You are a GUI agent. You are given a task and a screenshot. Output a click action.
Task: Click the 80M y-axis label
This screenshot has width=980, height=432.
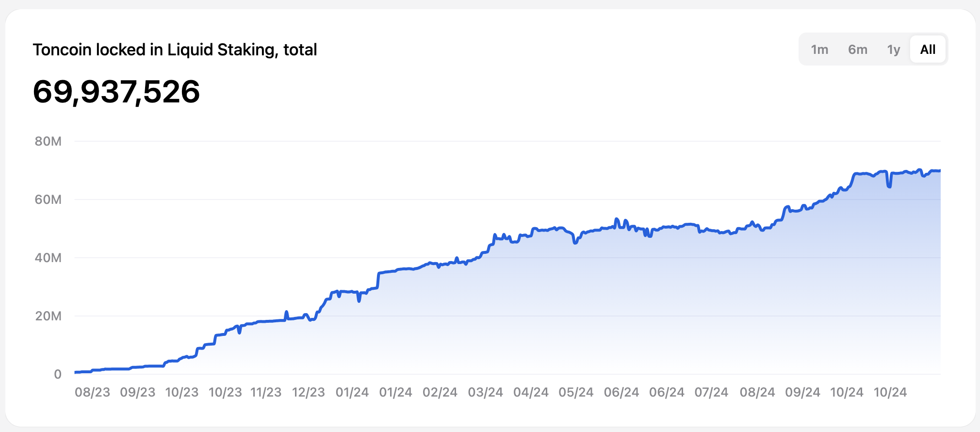[x=48, y=141]
